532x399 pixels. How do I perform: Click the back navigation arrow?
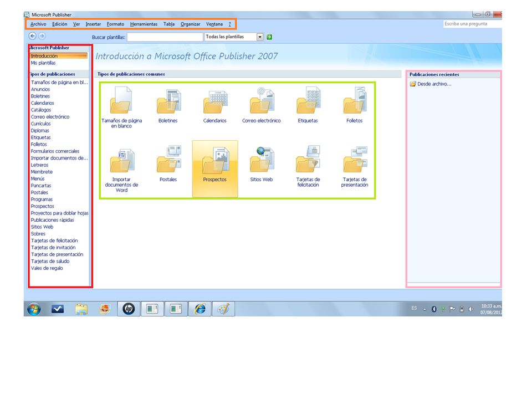point(32,36)
